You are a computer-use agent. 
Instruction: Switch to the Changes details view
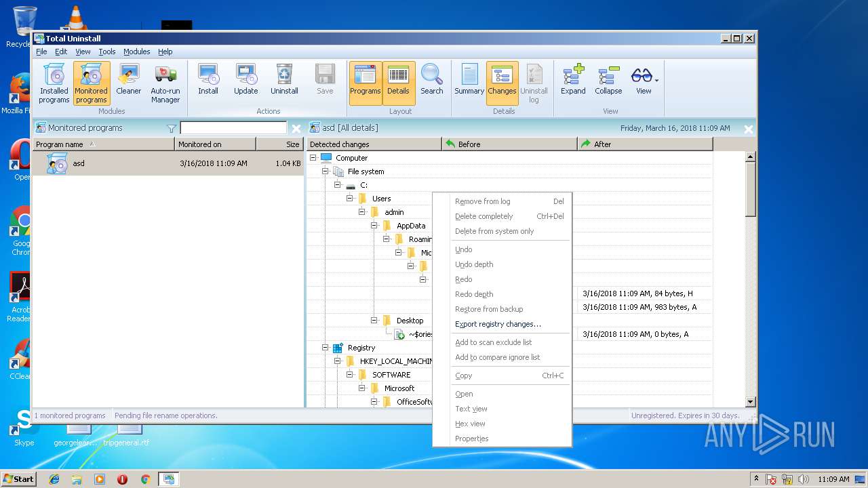point(502,83)
